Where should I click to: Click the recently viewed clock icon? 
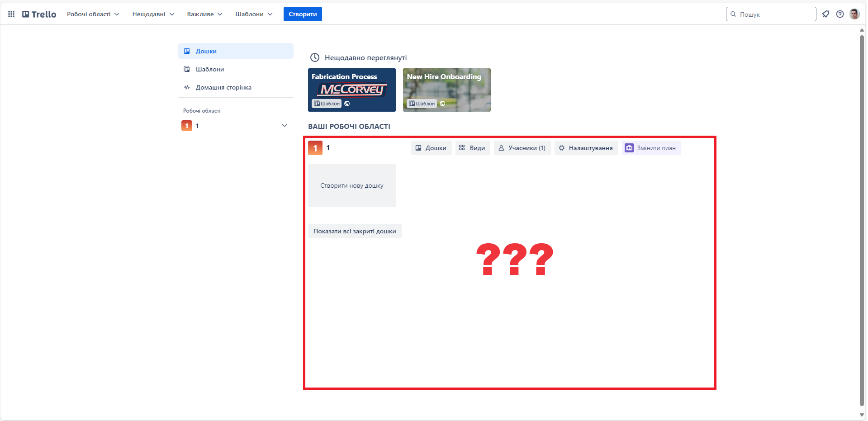pyautogui.click(x=315, y=57)
